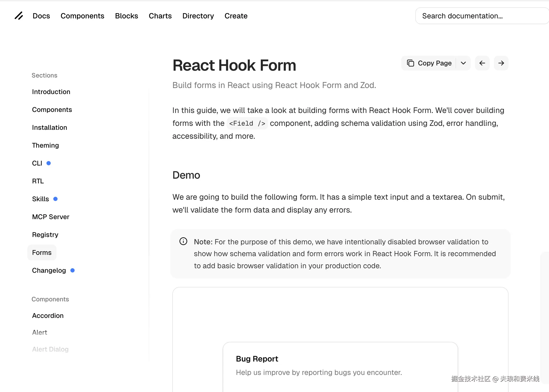
Task: Click the Copy Page button
Action: pos(429,63)
